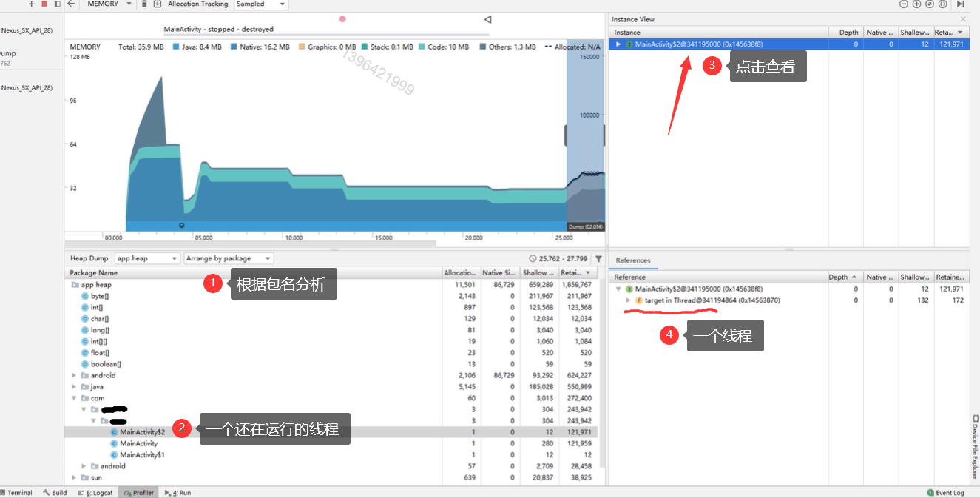Collapse MainActivity$2 node in References tree
Viewport: 980px width, 498px height.
618,289
